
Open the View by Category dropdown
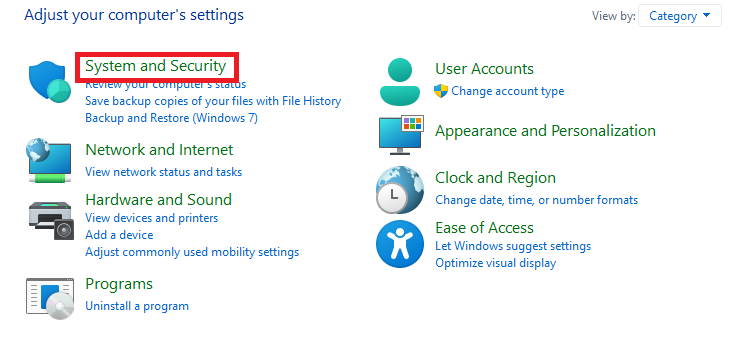tap(680, 16)
